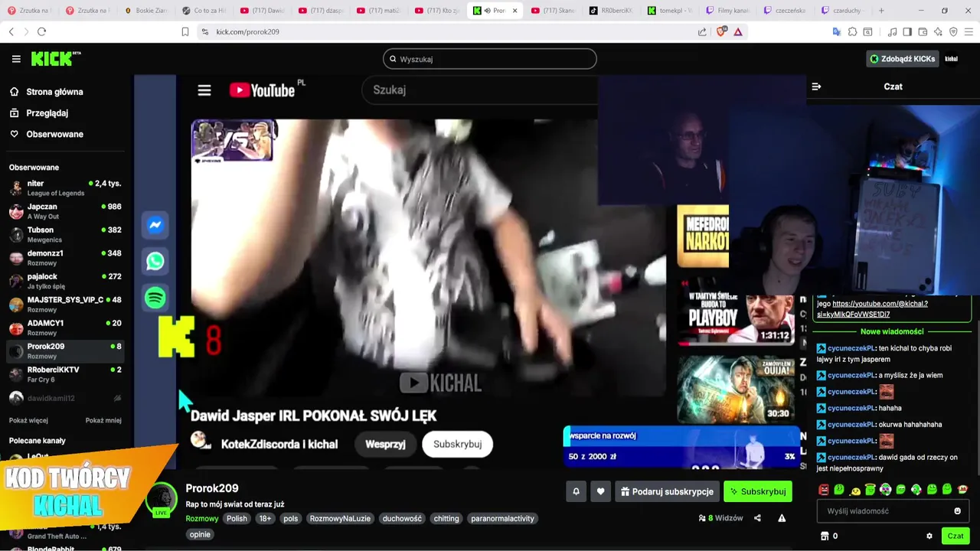
Task: Bookmark the page with bookmark icon
Action: 185,31
